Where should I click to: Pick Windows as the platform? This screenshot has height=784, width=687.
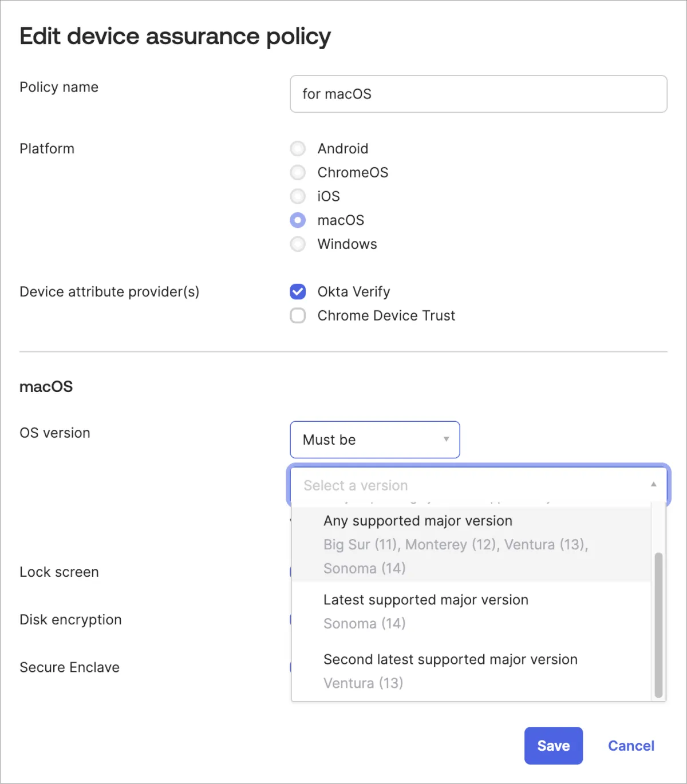click(x=298, y=244)
